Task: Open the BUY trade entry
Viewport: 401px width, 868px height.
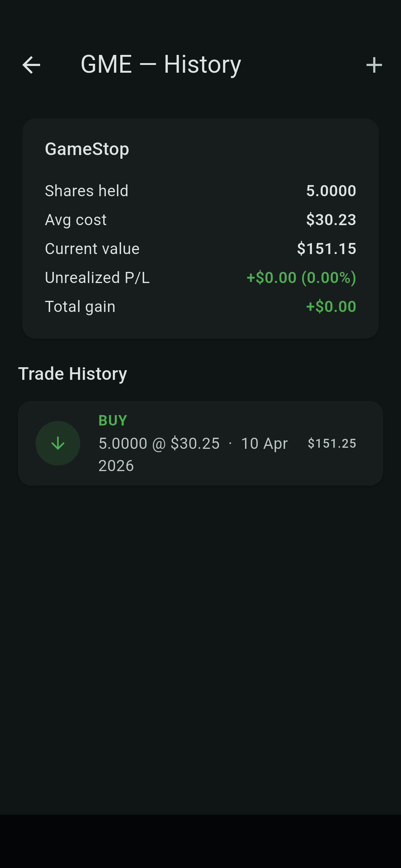Action: (x=200, y=443)
